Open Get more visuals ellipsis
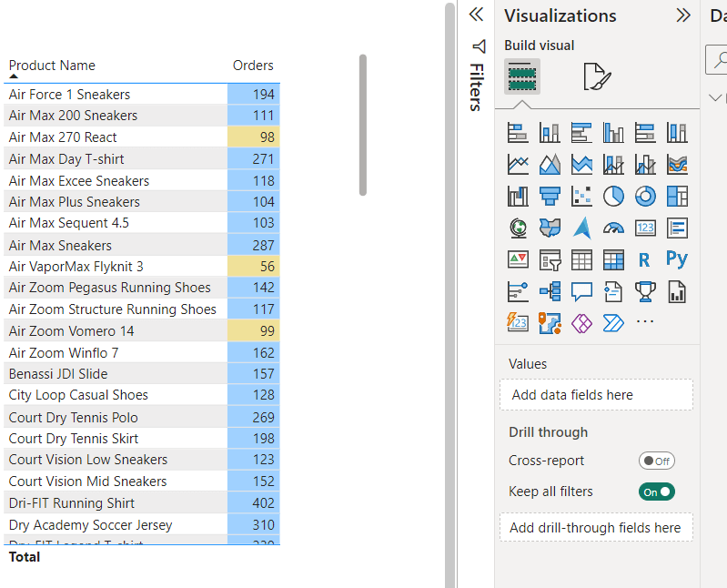The image size is (727, 588). [x=645, y=321]
